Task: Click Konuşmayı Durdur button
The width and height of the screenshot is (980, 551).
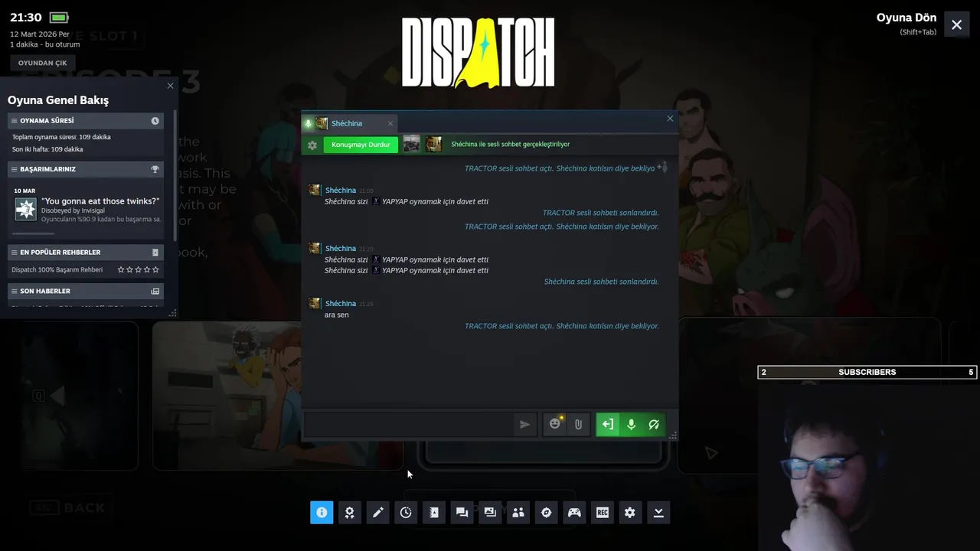Action: (361, 145)
